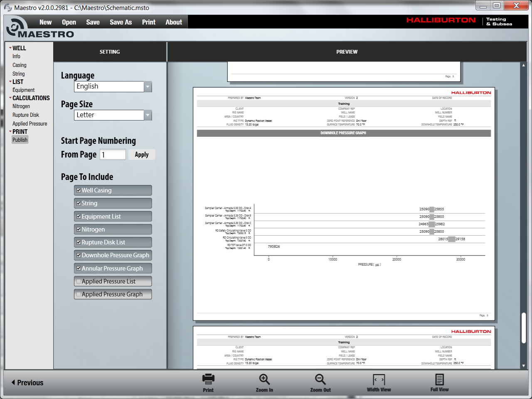Switch to Full View
This screenshot has height=399, width=532.
click(439, 379)
